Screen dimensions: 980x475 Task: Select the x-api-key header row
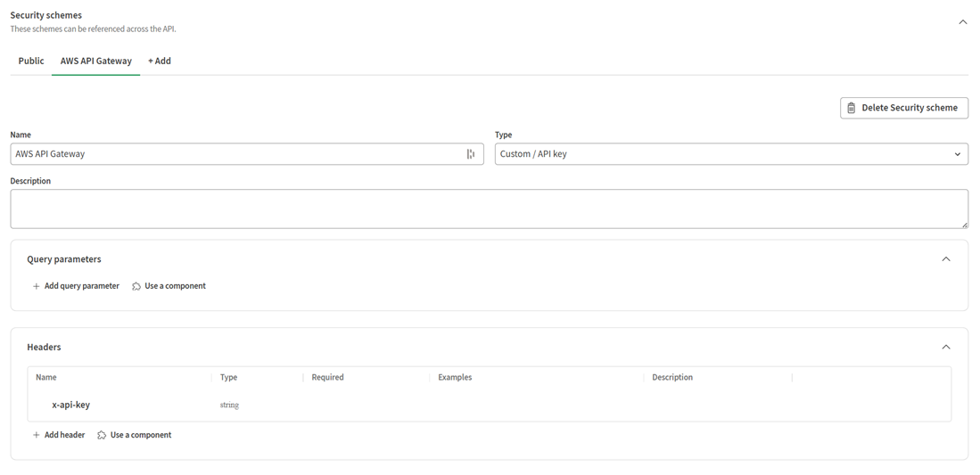point(490,405)
